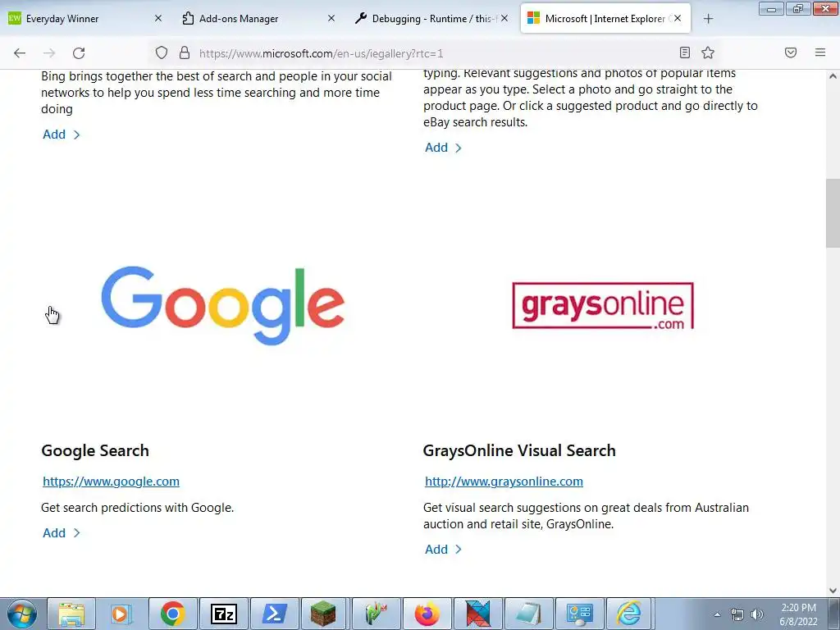Screen dimensions: 840x630
Task: Open Windows Explorer from taskbar
Action: tap(71, 614)
